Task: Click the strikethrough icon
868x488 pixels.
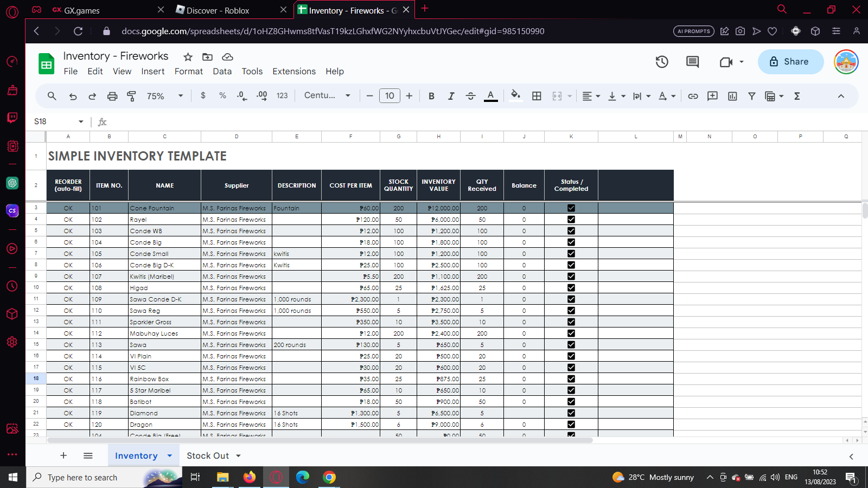Action: 470,96
